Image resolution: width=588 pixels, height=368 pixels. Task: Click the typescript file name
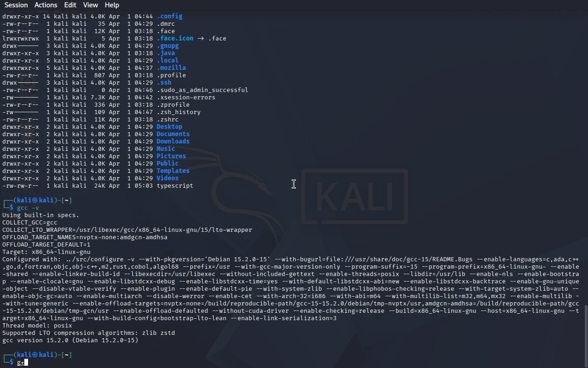175,185
